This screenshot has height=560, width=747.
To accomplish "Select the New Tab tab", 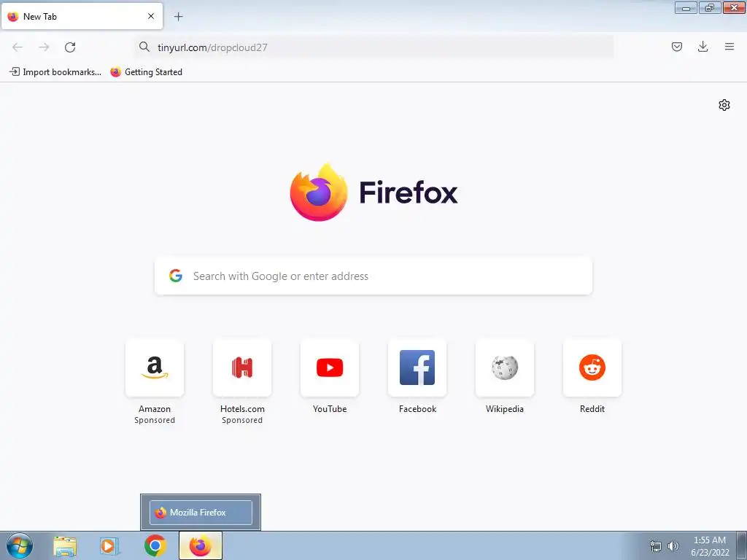I will [x=82, y=16].
